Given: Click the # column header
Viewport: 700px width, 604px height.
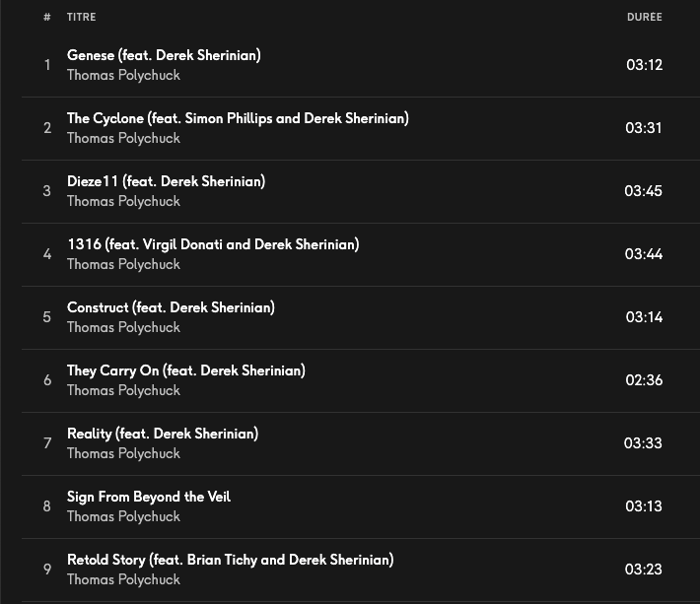Looking at the screenshot, I should point(46,17).
